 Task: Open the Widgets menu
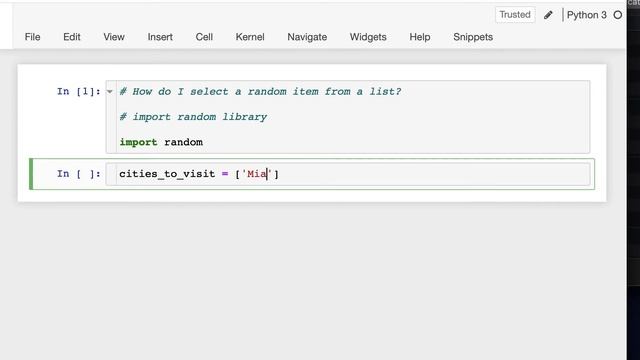(368, 37)
